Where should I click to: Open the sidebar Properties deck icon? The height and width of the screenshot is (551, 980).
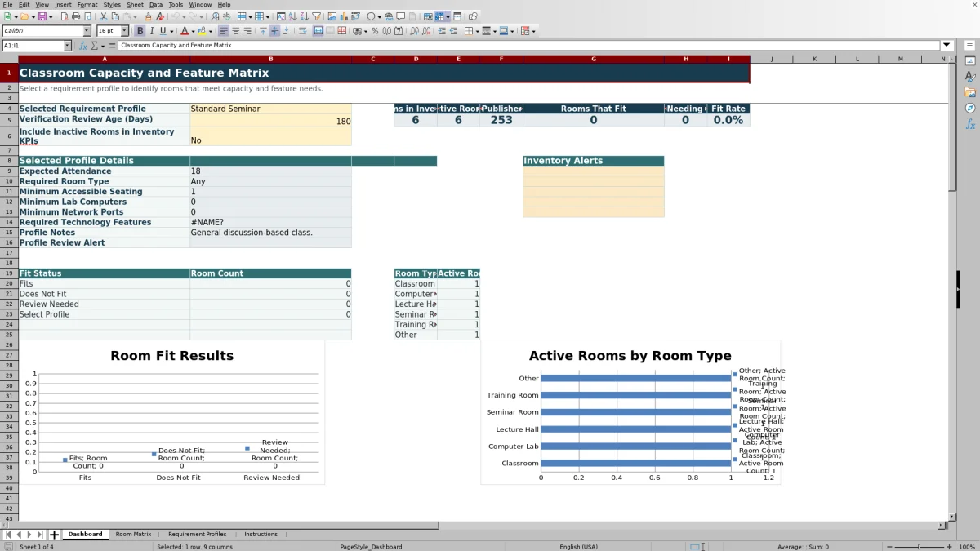click(x=970, y=61)
